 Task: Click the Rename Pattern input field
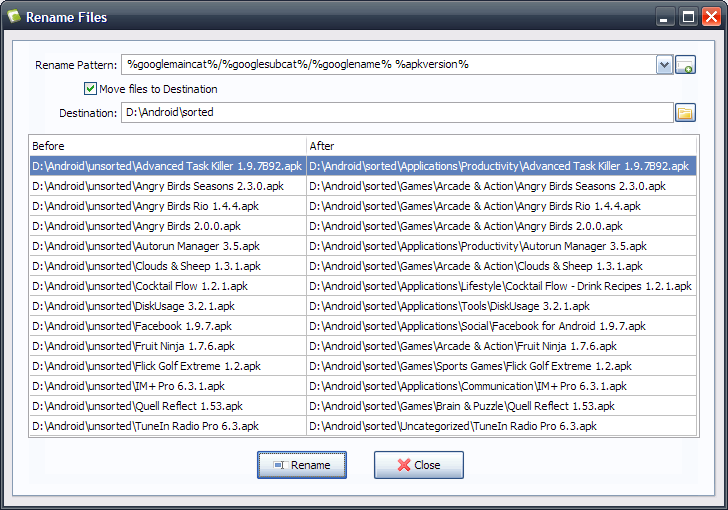tap(389, 65)
